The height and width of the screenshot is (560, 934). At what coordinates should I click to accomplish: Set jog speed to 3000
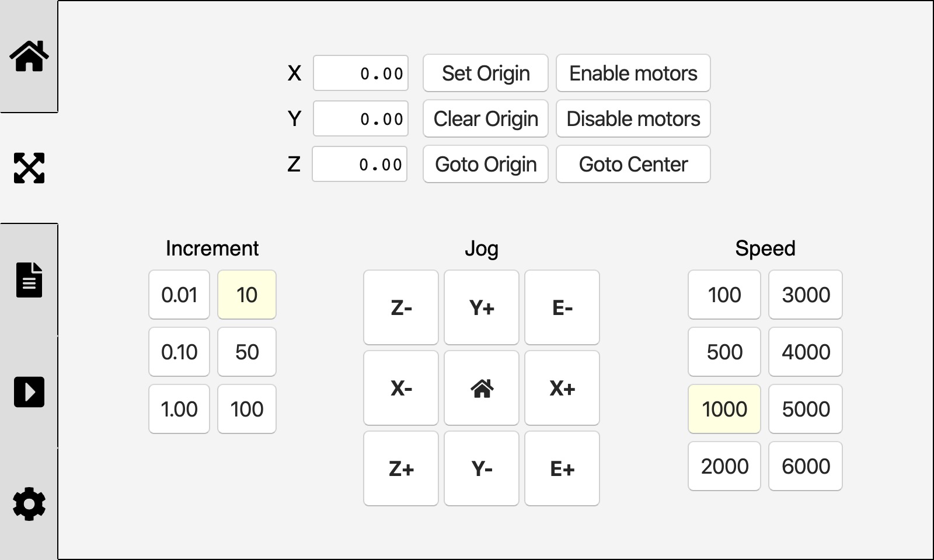click(x=805, y=295)
